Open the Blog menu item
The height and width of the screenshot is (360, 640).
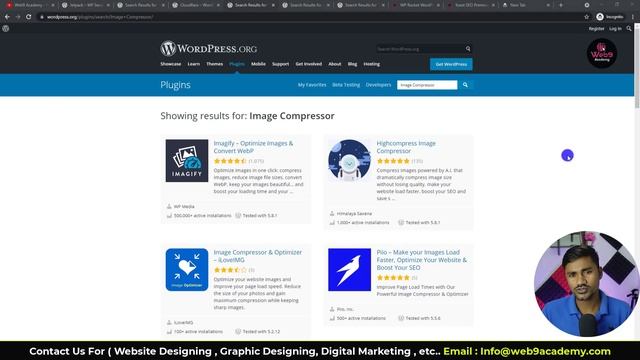pyautogui.click(x=352, y=64)
